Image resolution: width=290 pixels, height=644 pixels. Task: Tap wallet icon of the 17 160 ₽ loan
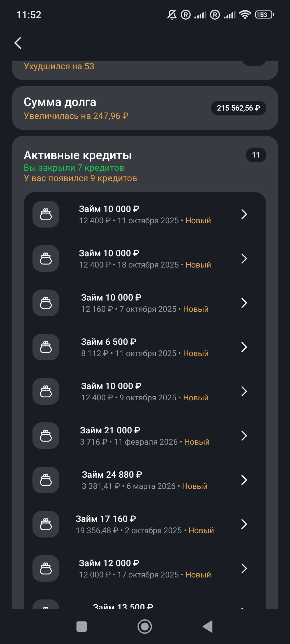pos(46,524)
